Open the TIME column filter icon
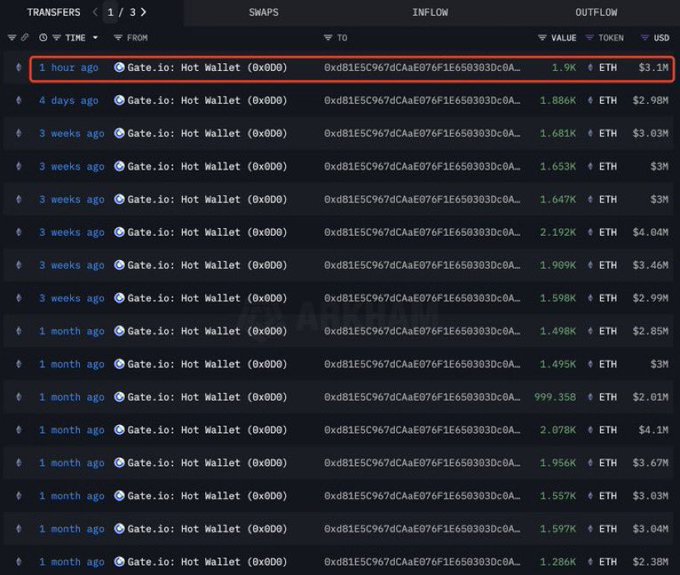This screenshot has width=680, height=575. point(56,38)
